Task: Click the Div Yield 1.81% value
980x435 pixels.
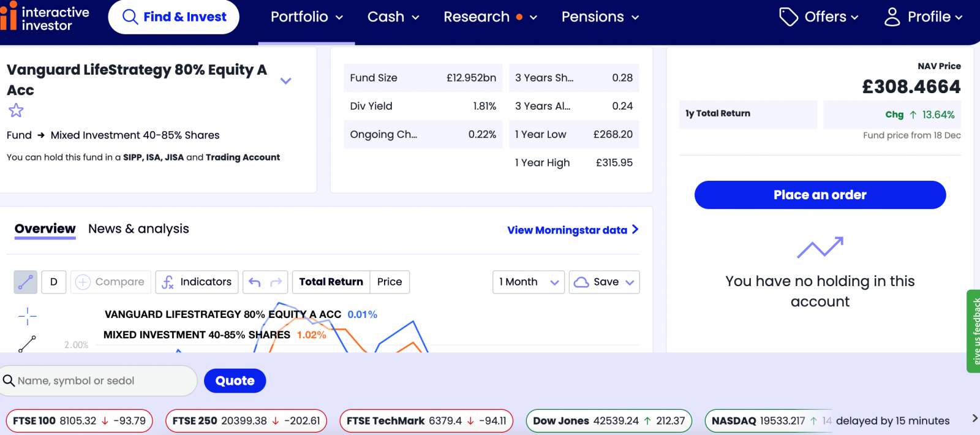Action: [484, 106]
